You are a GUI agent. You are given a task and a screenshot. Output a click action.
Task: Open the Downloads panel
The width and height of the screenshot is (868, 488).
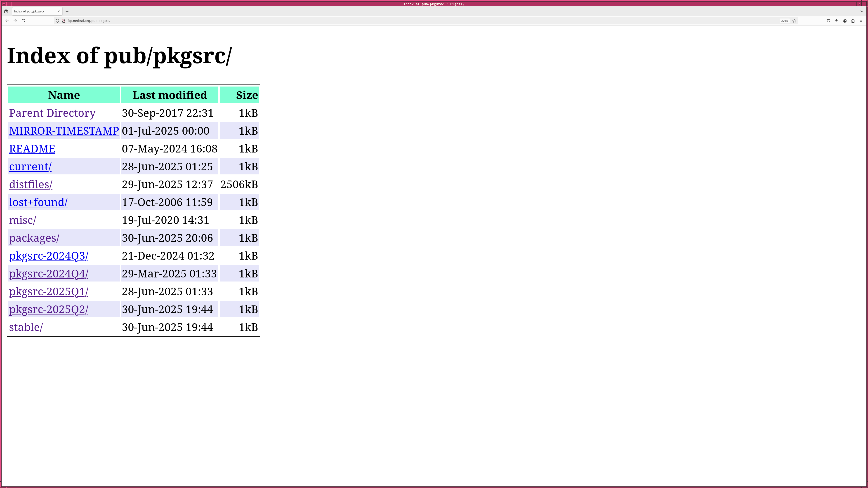click(836, 21)
